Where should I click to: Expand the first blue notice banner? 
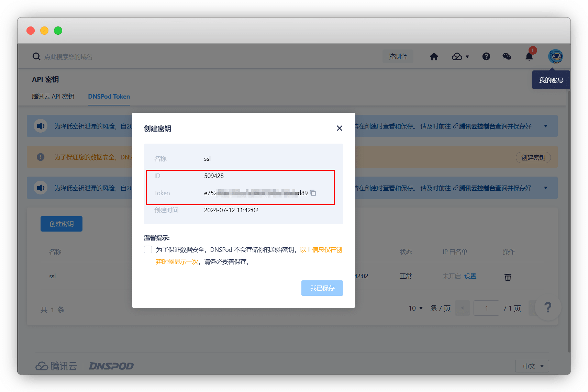545,126
